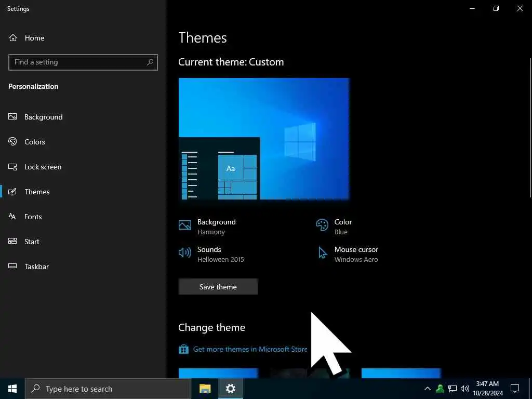Click the Mouse cursor arrow icon
The image size is (532, 399).
[x=322, y=253]
